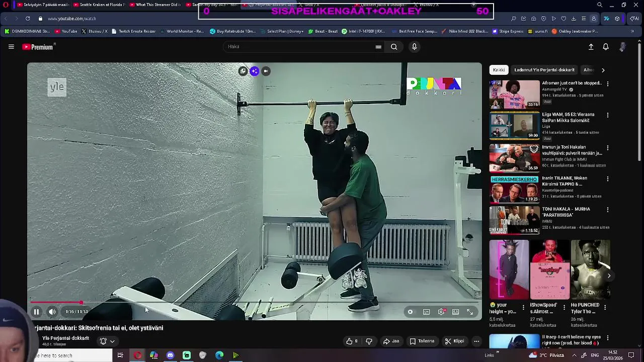Dislike the video
The height and width of the screenshot is (362, 644).
tap(369, 341)
